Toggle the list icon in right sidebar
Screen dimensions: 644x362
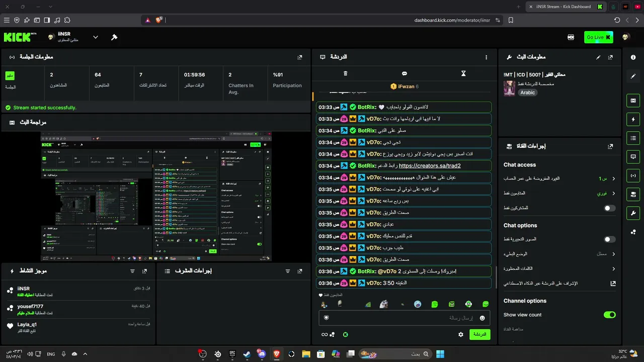pos(633,138)
